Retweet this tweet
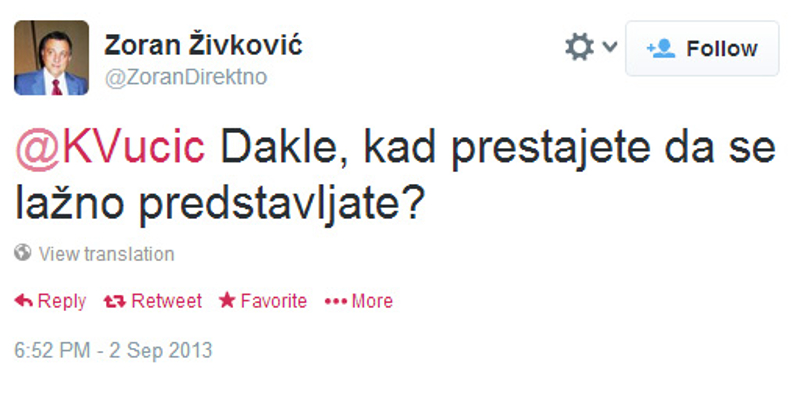800x406 pixels. click(153, 301)
